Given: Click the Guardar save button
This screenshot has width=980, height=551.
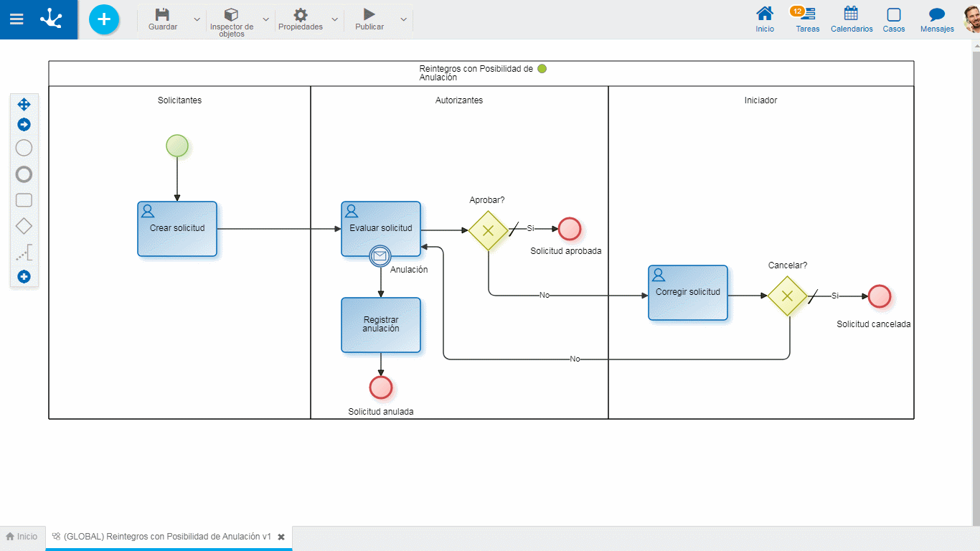Looking at the screenshot, I should point(163,19).
